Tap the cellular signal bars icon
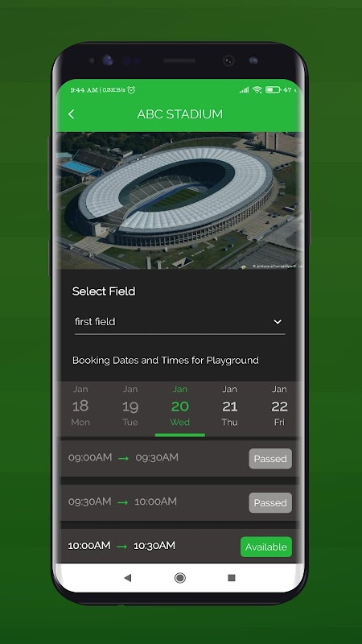362x644 pixels. click(x=245, y=89)
